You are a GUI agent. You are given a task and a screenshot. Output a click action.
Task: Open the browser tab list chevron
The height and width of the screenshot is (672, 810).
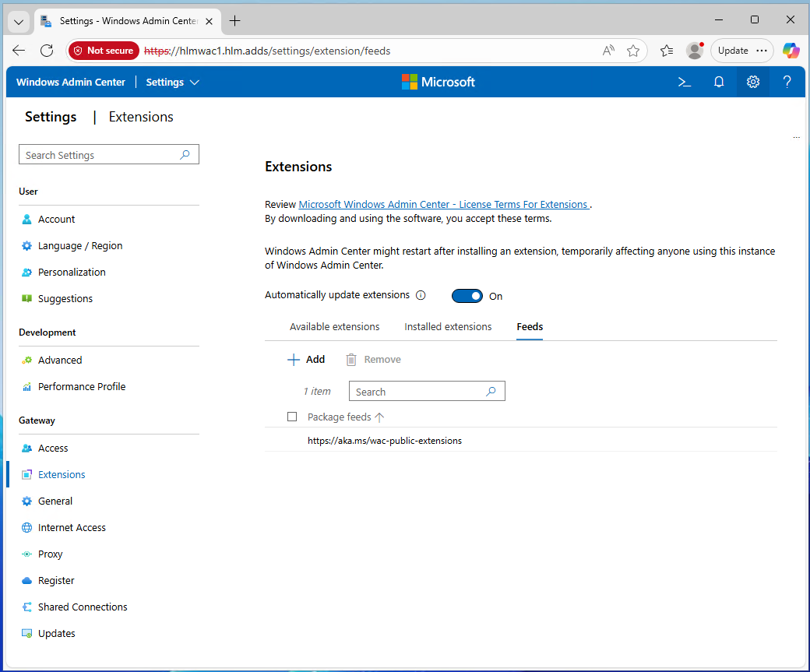click(19, 21)
